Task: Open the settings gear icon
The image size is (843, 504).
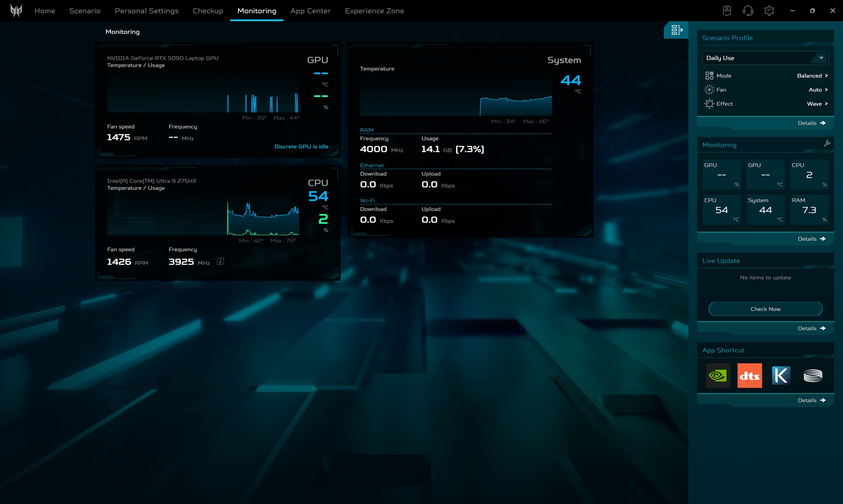Action: coord(769,11)
